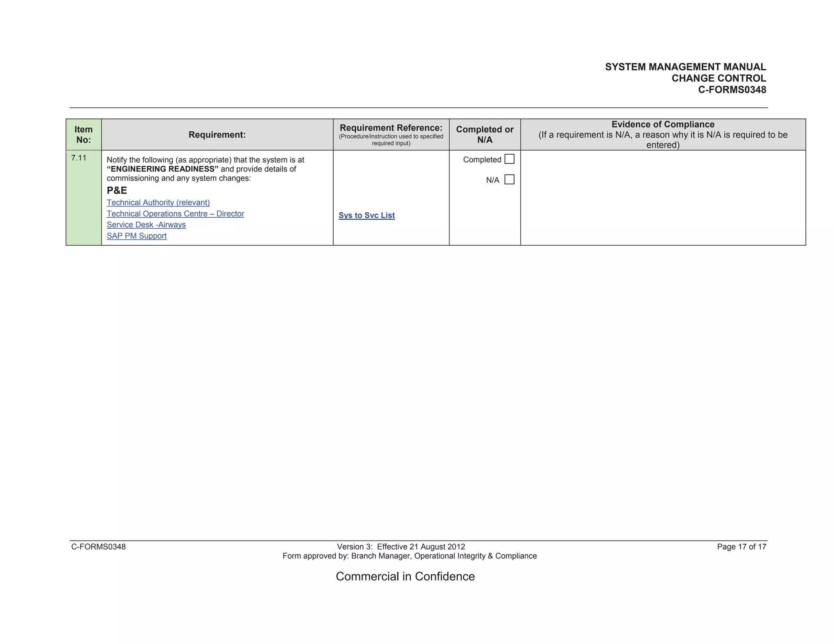This screenshot has width=834, height=644.
Task: Click the Requirement Reference: column header
Action: point(391,128)
